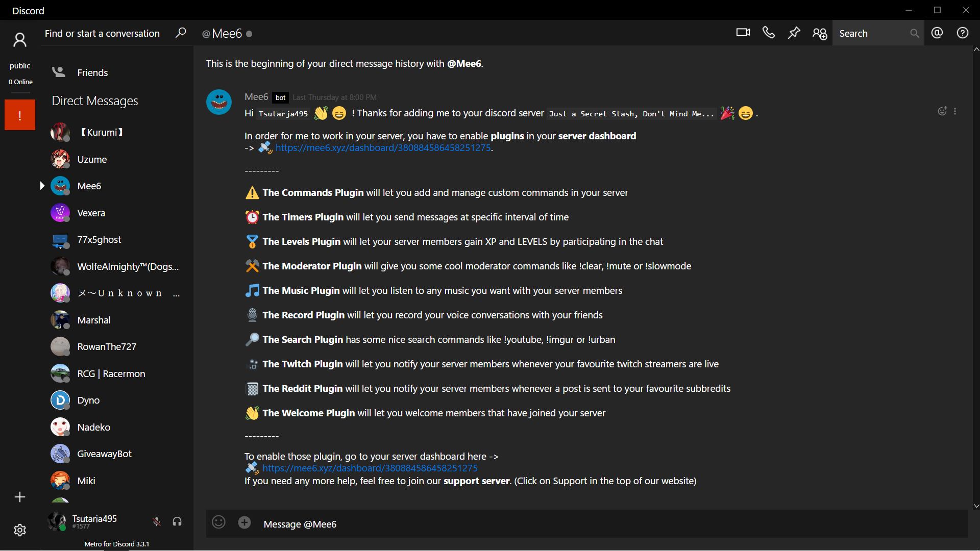Open recent mentions icon
The image size is (980, 551).
(937, 33)
